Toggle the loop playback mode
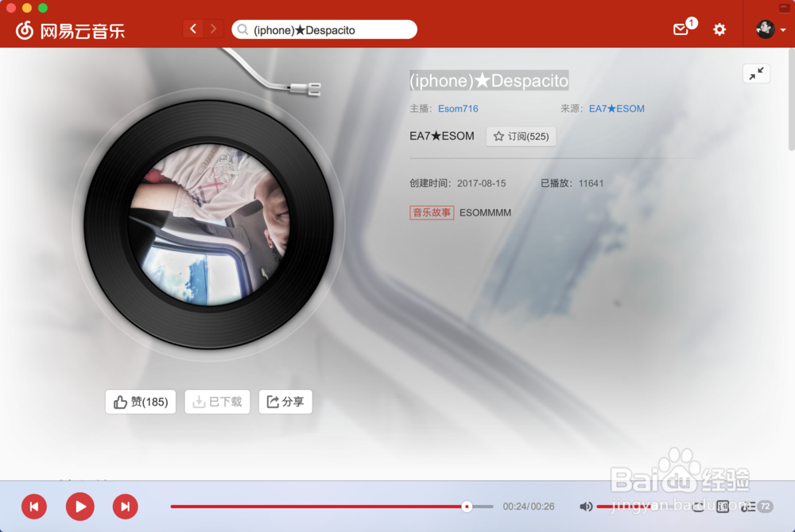The height and width of the screenshot is (532, 795). [698, 506]
